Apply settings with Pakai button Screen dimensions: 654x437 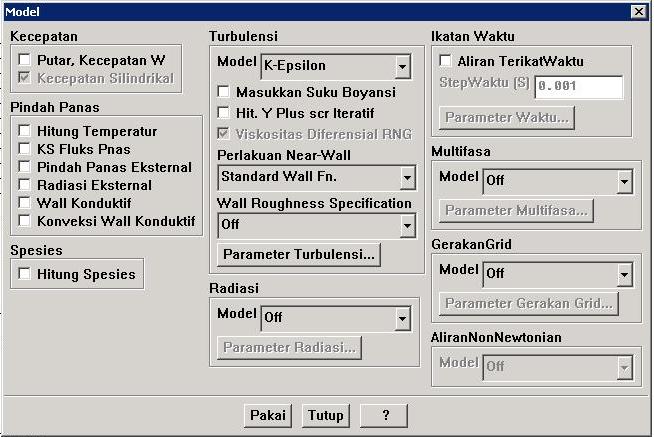point(268,415)
